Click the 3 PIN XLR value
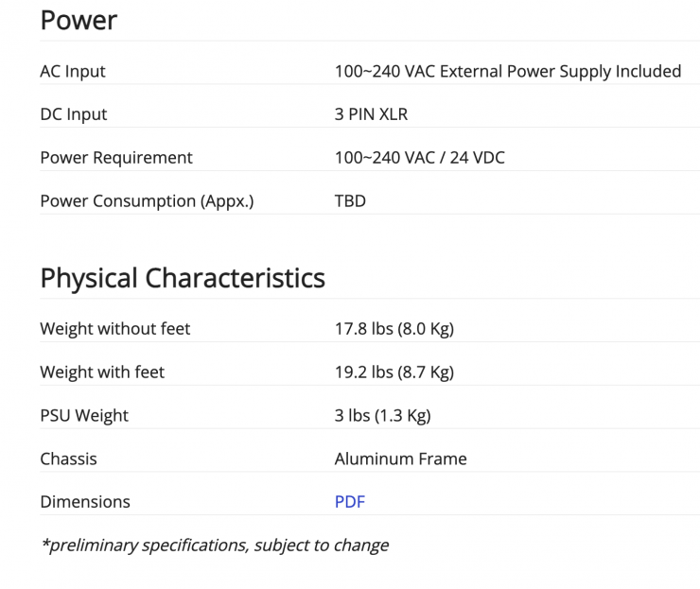The image size is (700, 589). click(371, 114)
